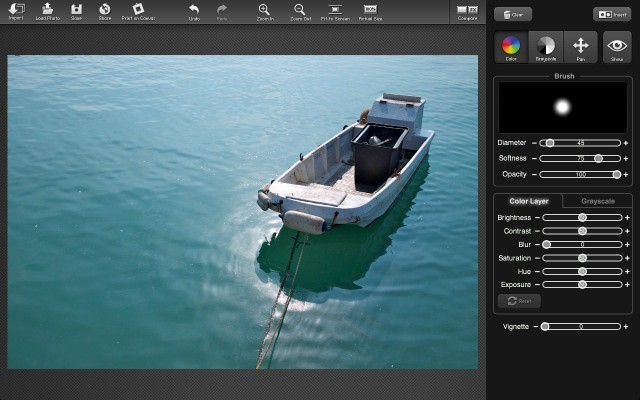
Task: Decrease brush Softness with the minus button
Action: (x=534, y=158)
